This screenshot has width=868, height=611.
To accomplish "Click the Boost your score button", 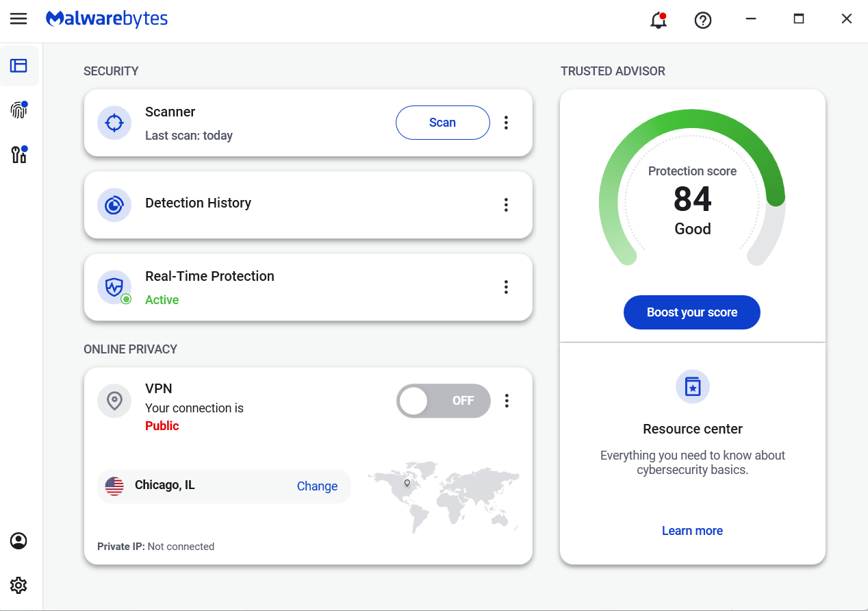I will 692,312.
